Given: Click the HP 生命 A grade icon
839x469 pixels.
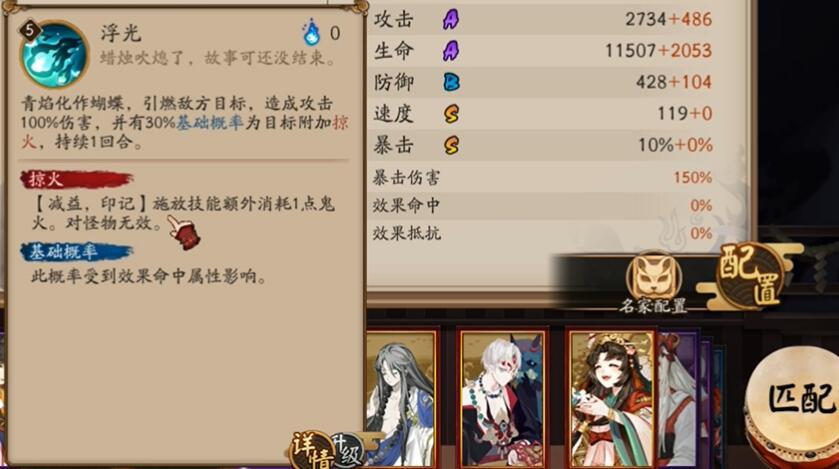Looking at the screenshot, I should 451,51.
